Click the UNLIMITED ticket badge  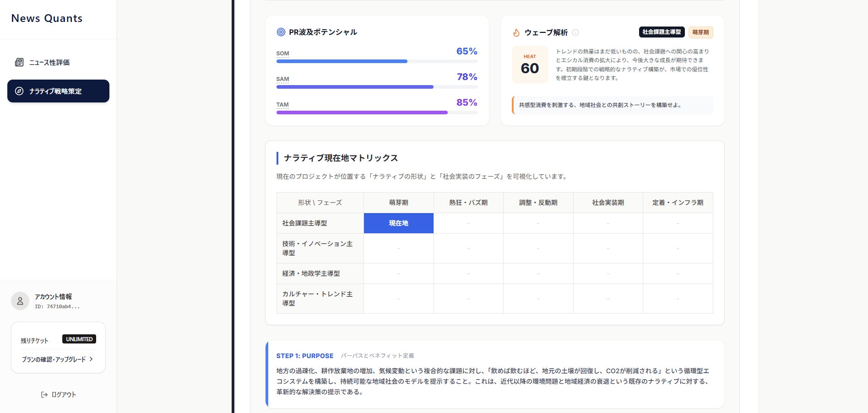click(x=79, y=339)
